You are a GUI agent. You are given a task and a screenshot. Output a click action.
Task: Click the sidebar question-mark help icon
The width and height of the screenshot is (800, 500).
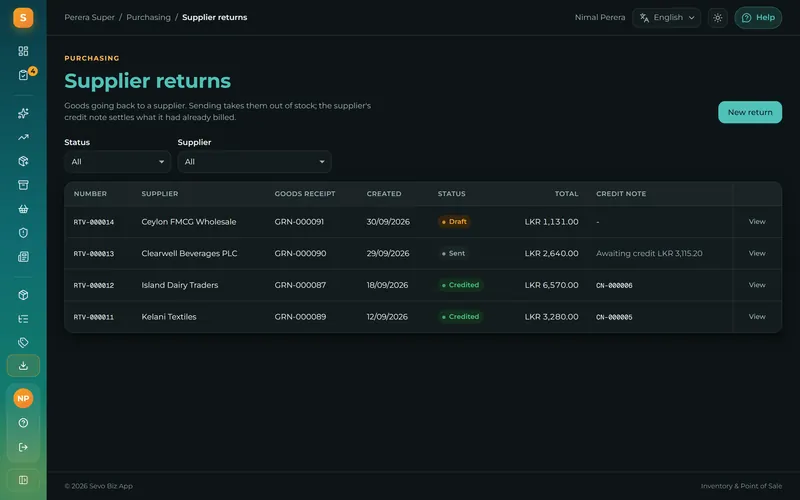pos(23,423)
